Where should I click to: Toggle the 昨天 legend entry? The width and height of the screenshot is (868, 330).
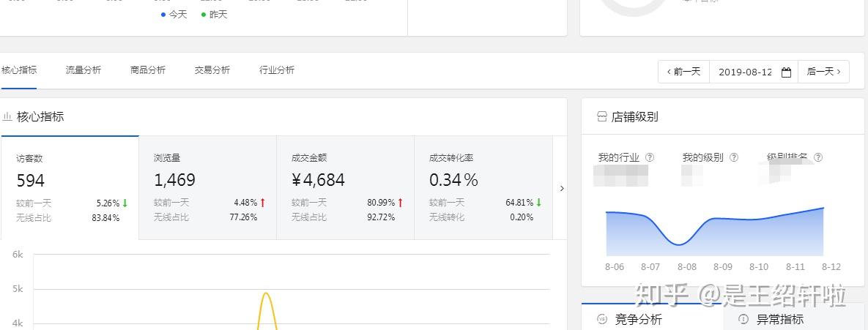coord(214,15)
